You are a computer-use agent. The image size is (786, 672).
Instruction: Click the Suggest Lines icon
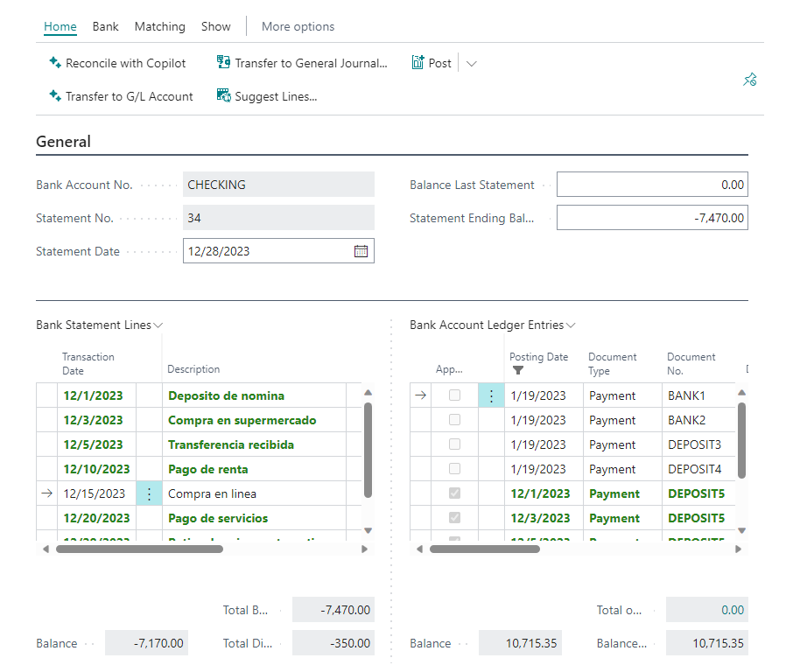click(x=223, y=96)
